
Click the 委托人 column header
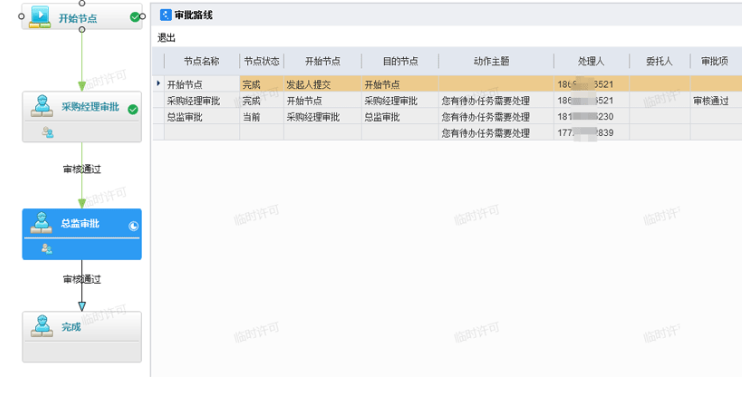click(659, 61)
